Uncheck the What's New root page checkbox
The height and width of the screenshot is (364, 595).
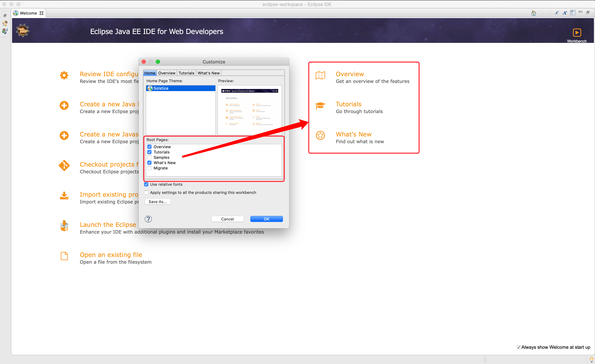(x=150, y=163)
